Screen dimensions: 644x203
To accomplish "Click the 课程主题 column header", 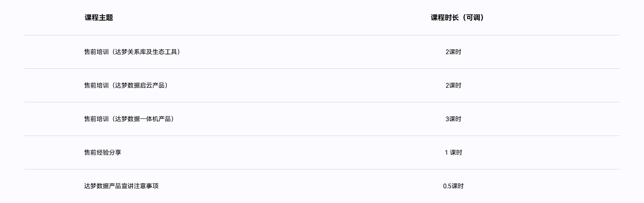I will point(99,18).
